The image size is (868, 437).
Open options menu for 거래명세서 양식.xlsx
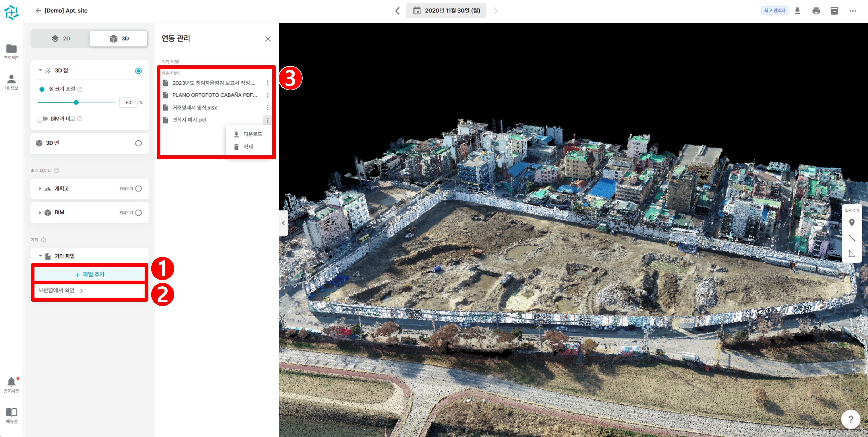click(x=268, y=108)
